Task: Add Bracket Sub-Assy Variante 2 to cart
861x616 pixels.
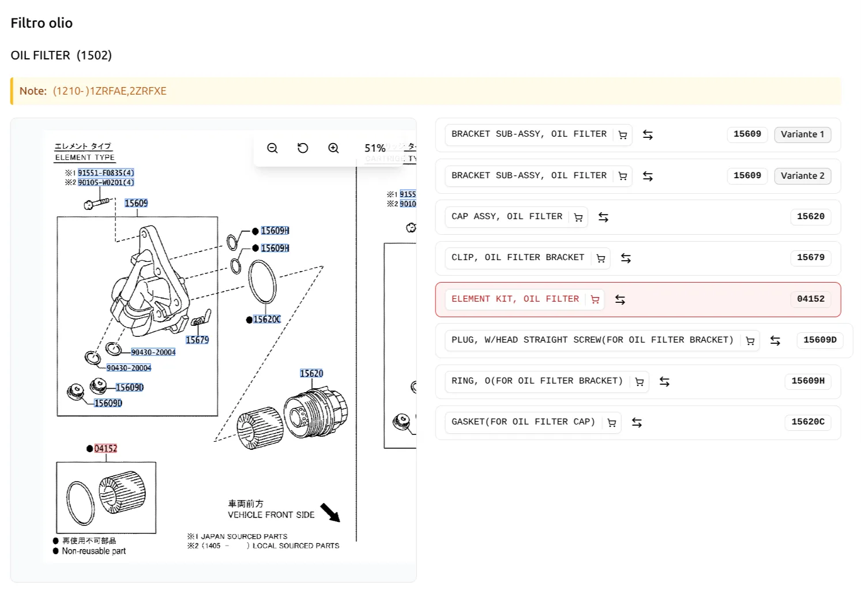Action: (x=623, y=176)
